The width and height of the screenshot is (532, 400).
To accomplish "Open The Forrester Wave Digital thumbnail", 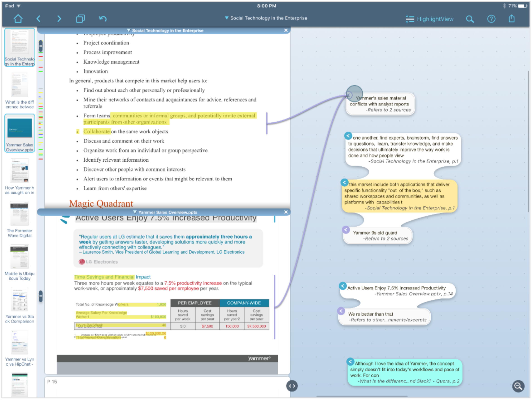I will coord(20,219).
